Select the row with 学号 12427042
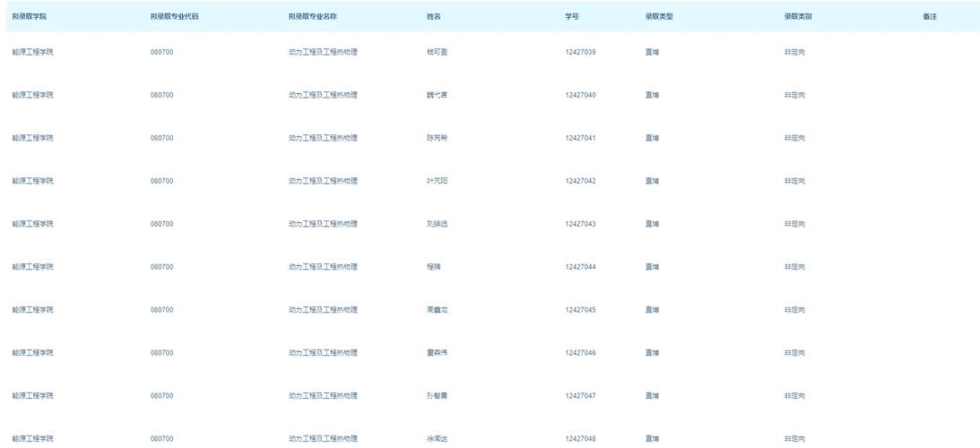Image resolution: width=980 pixels, height=448 pixels. click(x=490, y=181)
